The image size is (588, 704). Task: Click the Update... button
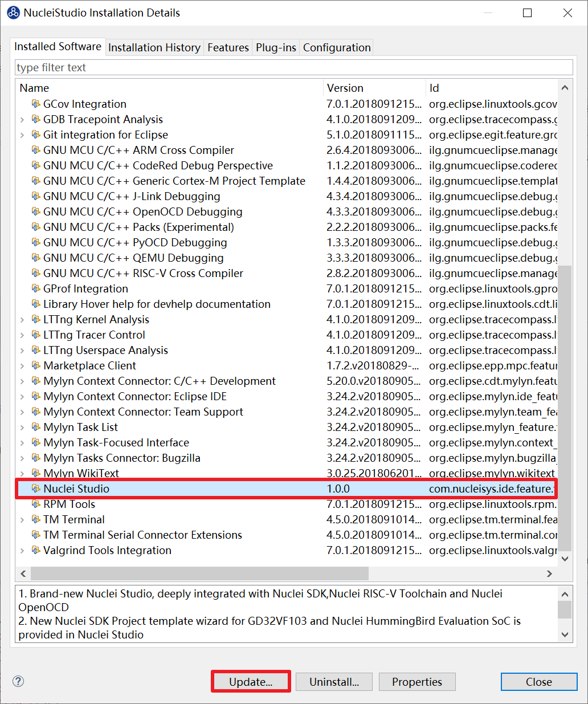251,682
